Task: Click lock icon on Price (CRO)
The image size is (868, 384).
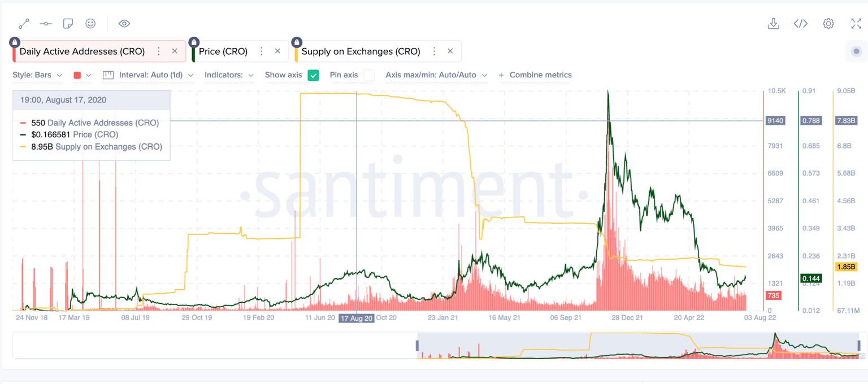Action: pyautogui.click(x=194, y=42)
